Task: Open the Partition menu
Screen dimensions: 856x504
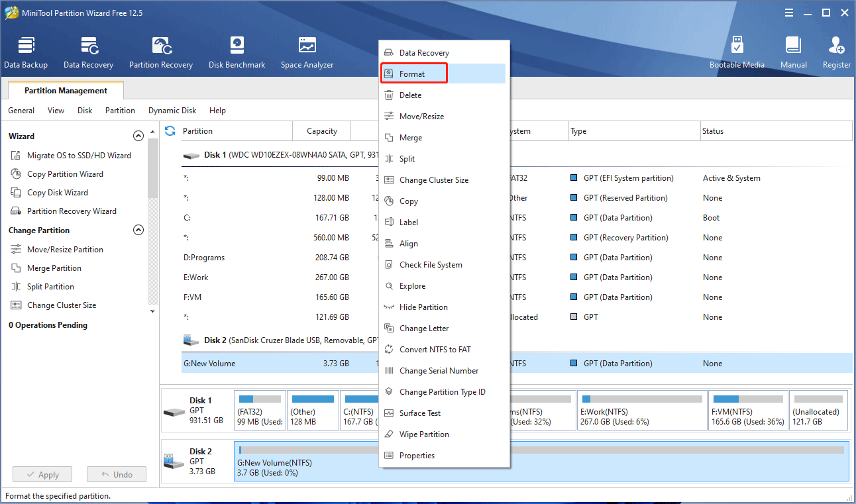Action: click(x=120, y=111)
